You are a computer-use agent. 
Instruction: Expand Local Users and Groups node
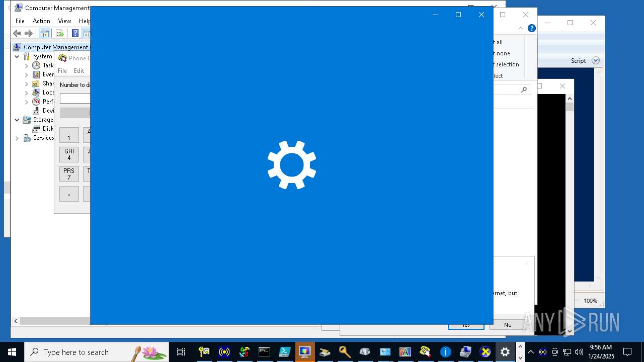point(27,93)
